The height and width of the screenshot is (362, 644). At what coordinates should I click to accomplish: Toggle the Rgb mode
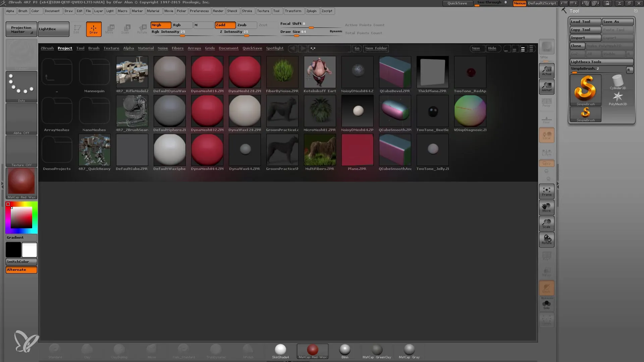coord(182,25)
